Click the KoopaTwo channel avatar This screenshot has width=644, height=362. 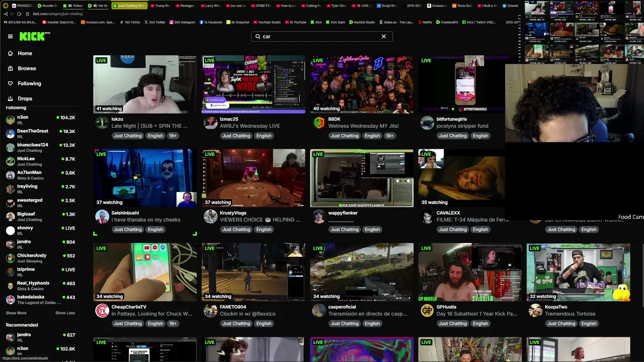click(x=536, y=311)
